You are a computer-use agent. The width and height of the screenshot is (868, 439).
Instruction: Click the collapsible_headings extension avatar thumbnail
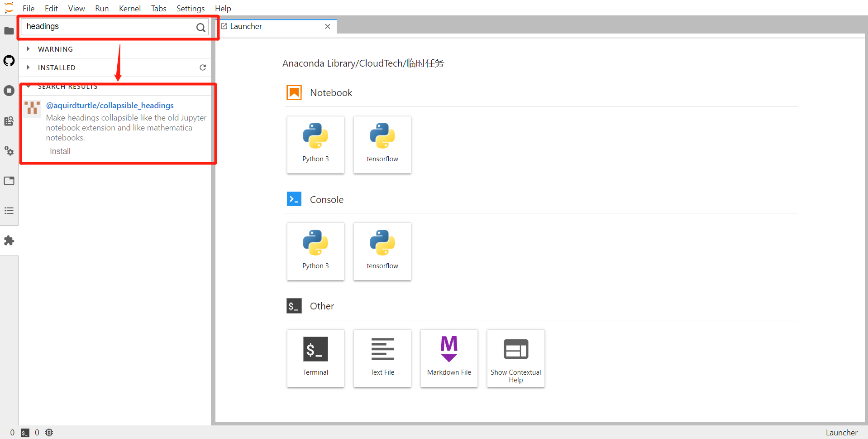[x=32, y=109]
